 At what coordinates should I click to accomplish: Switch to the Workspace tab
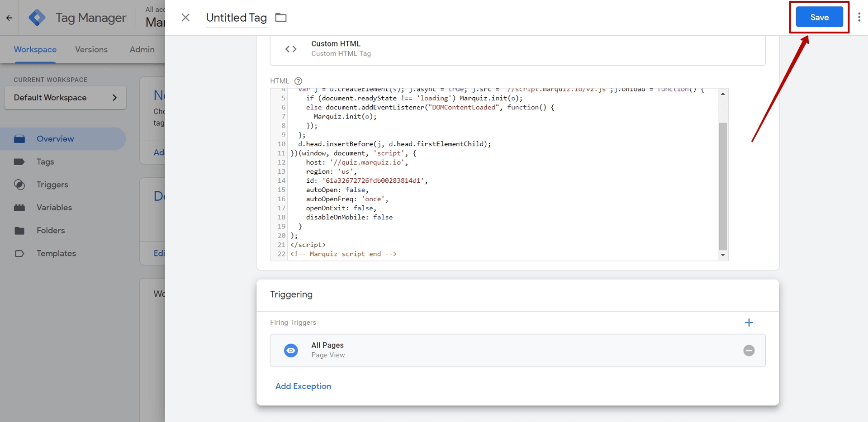click(35, 49)
